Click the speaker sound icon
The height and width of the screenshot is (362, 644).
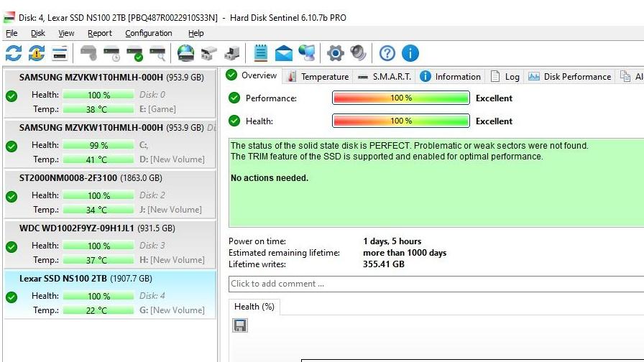click(357, 53)
